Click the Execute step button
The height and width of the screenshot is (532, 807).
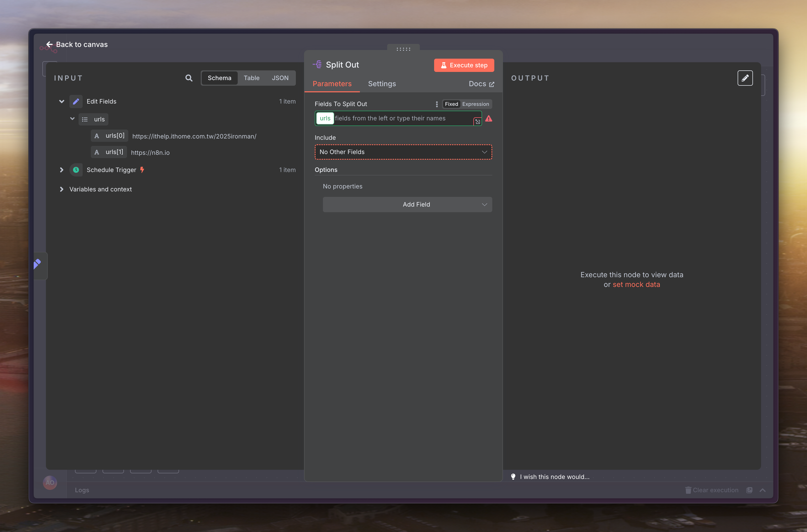(x=464, y=65)
